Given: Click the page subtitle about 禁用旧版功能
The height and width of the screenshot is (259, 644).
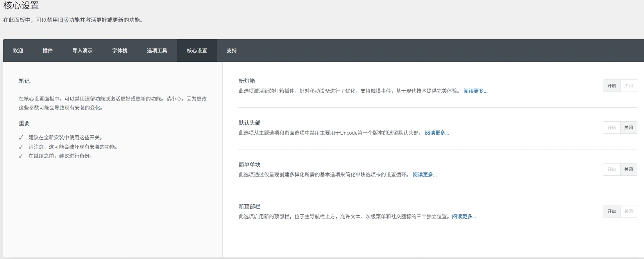Looking at the screenshot, I should (73, 20).
